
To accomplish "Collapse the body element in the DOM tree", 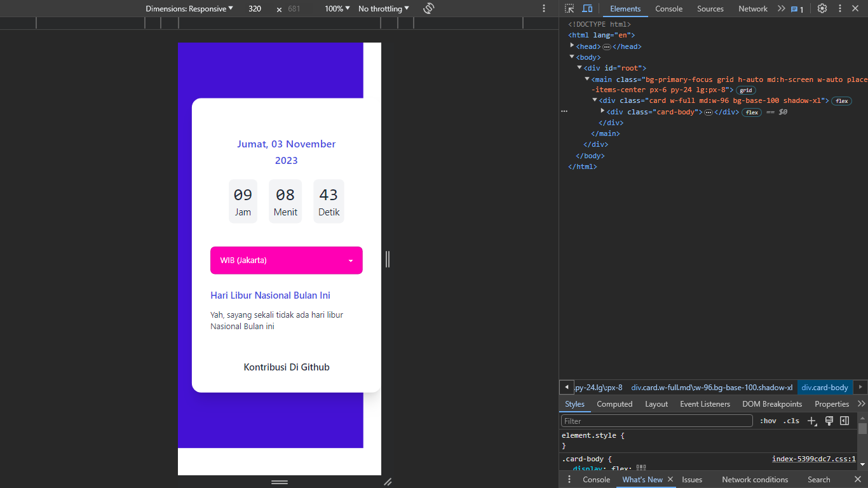I will [572, 57].
